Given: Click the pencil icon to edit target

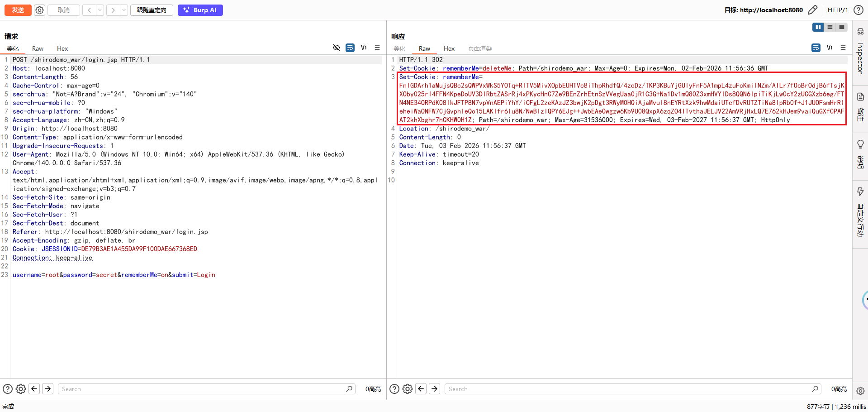Looking at the screenshot, I should [x=813, y=10].
